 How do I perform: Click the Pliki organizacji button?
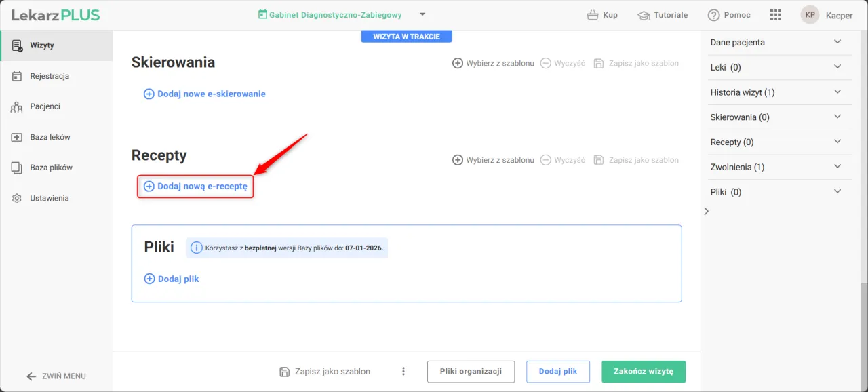[x=471, y=372]
